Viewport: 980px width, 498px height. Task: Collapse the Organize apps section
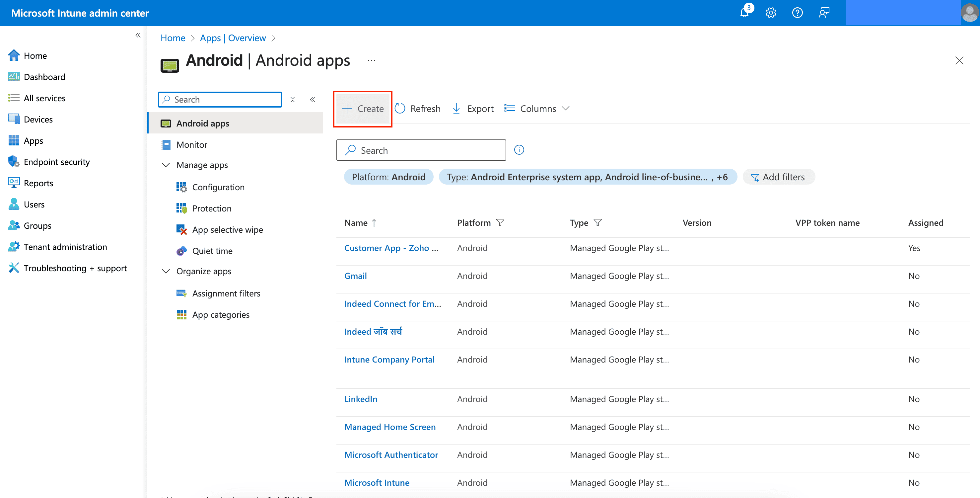(x=166, y=271)
